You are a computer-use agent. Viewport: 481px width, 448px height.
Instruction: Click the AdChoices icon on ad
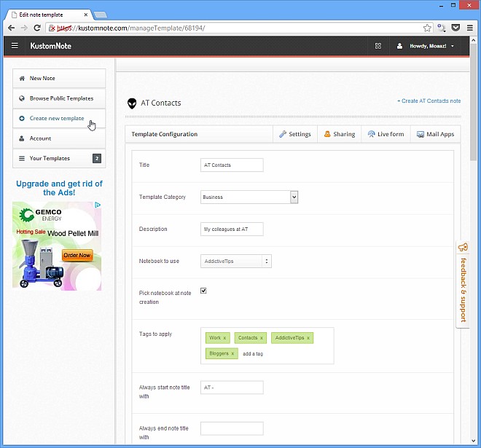coord(98,205)
